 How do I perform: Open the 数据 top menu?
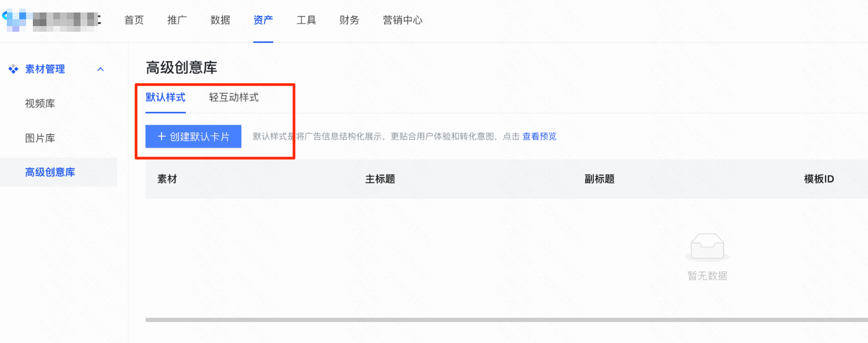point(220,20)
